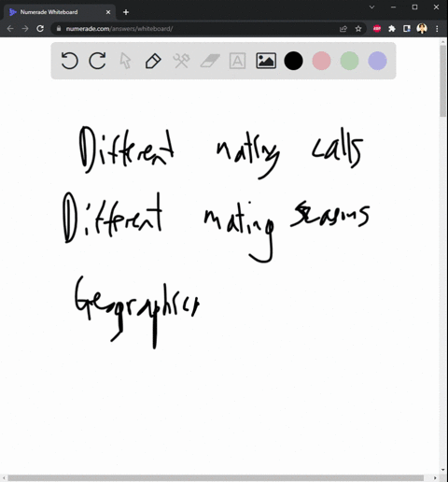
Task: Click the redo arrow in whiteboard toolbar
Action: [x=97, y=61]
